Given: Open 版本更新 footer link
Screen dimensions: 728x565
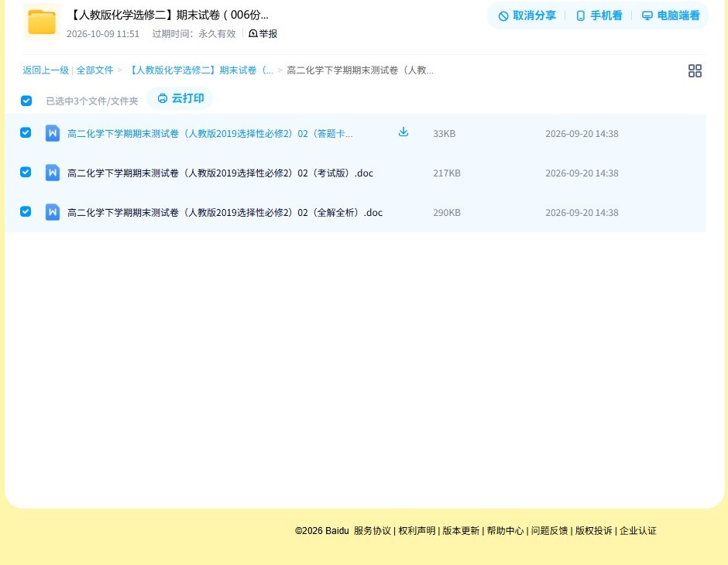Looking at the screenshot, I should pos(461,531).
